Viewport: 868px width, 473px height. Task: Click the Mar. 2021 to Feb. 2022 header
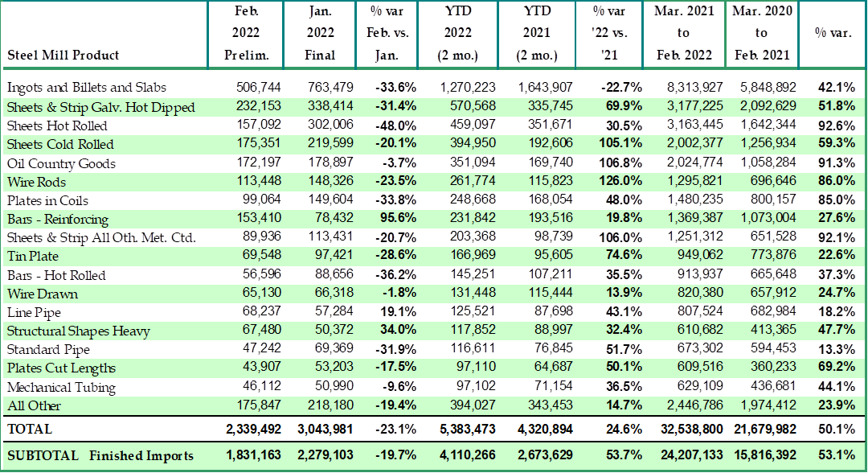coord(683,34)
